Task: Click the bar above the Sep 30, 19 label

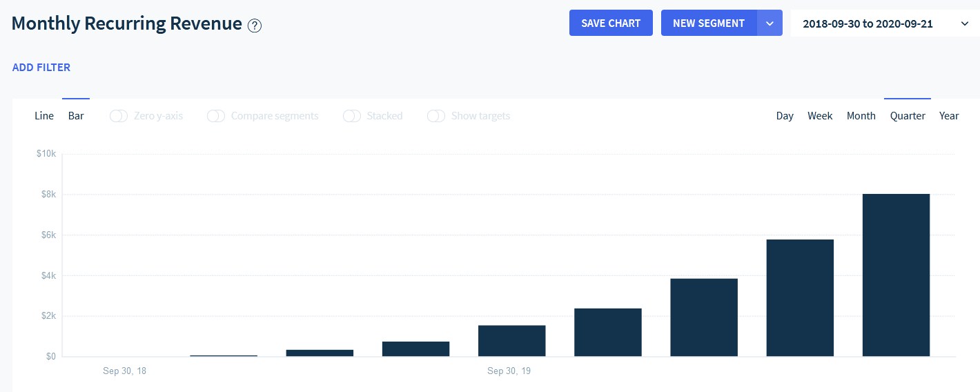Action: tap(512, 341)
